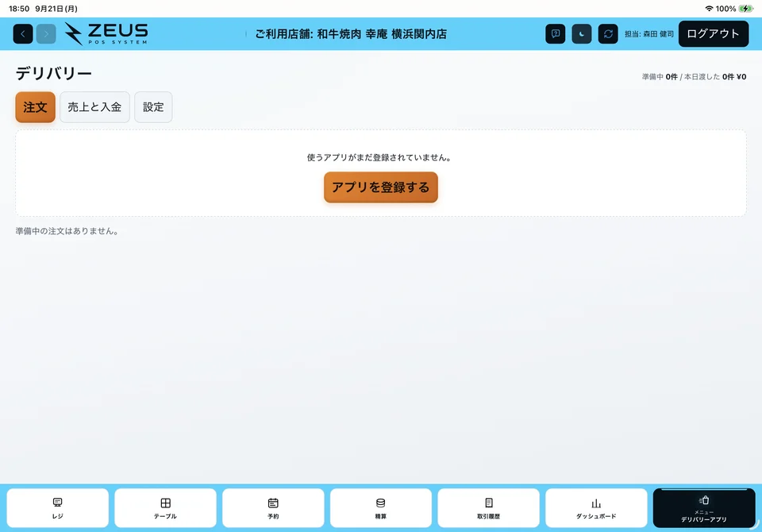Go forward with the right arrow button
762x532 pixels.
[46, 34]
